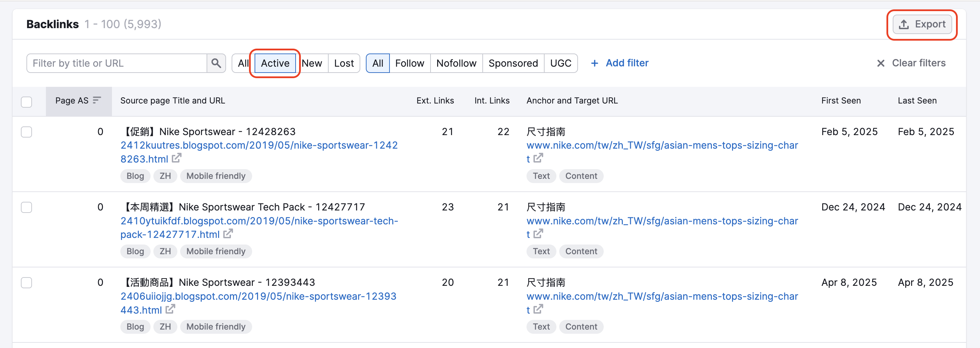Toggle the select-all checkbox in table header
Screen dimensions: 980x348
point(26,101)
